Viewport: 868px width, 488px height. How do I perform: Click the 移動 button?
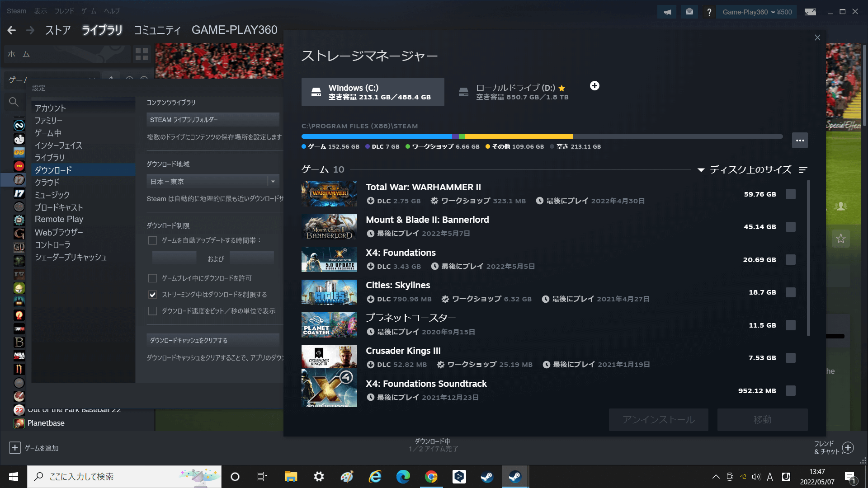tap(762, 419)
